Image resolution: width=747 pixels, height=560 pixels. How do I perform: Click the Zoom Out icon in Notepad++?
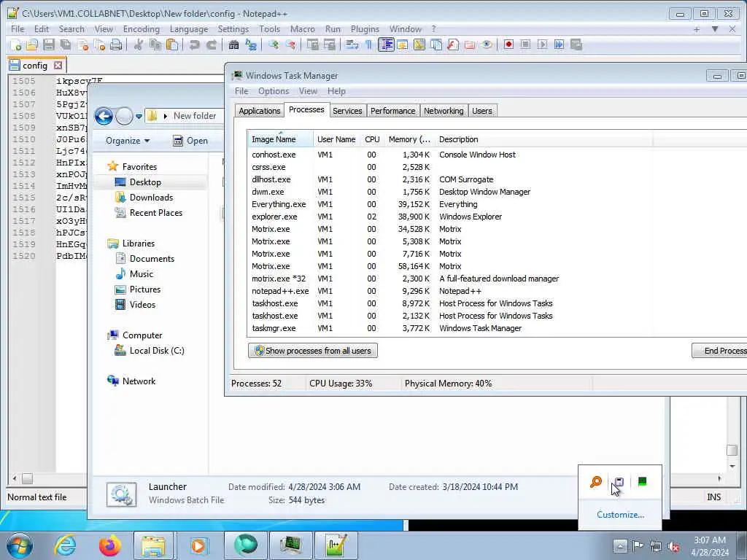[290, 44]
